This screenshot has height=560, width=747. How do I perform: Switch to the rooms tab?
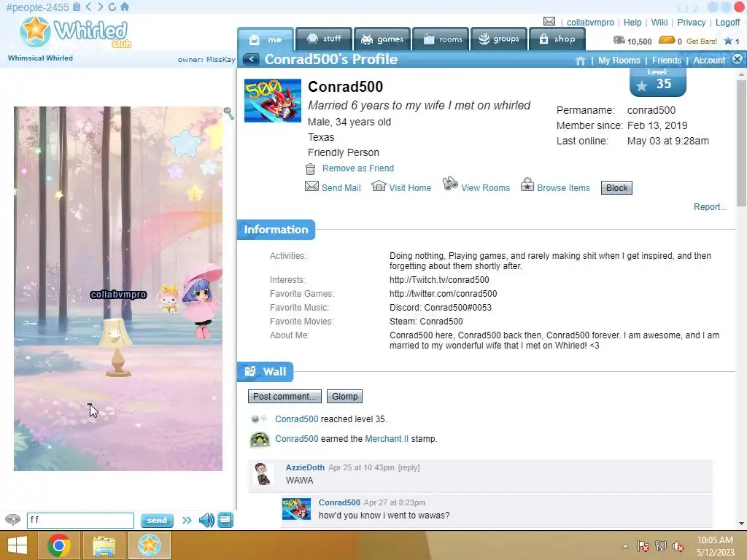(441, 39)
